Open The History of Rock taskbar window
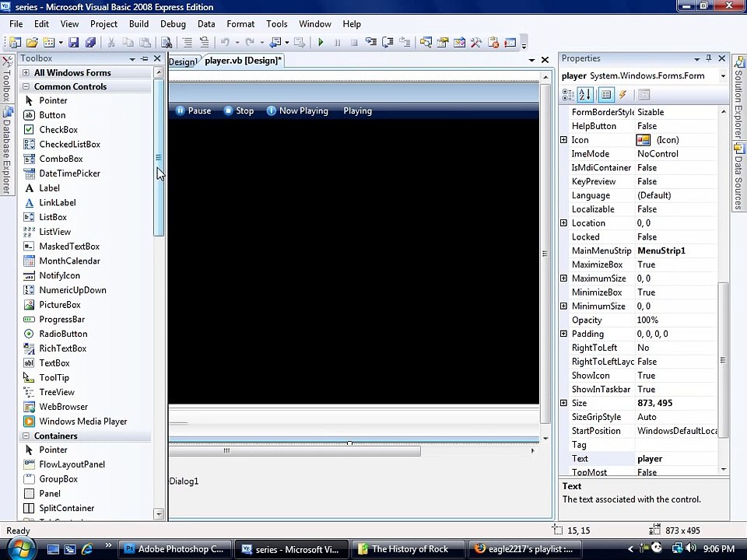 pos(407,549)
